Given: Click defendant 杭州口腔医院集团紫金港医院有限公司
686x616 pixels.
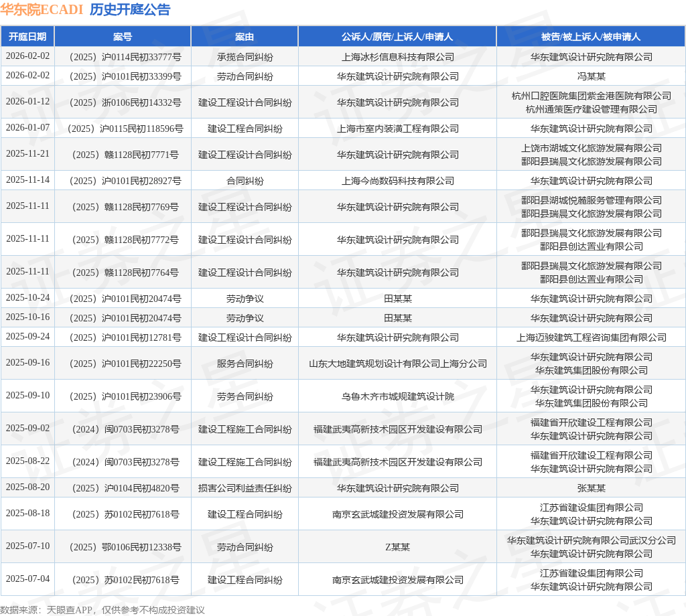Looking at the screenshot, I should (x=592, y=96).
